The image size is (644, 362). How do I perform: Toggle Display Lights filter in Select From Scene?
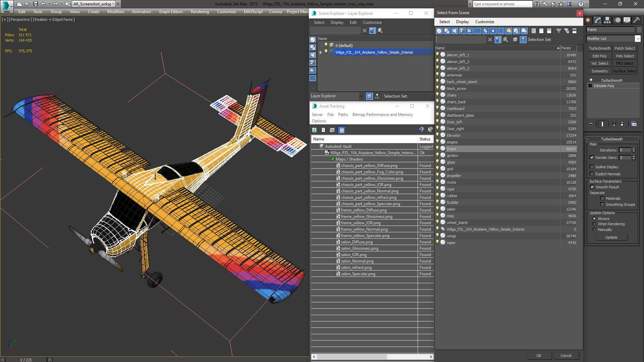coord(454,31)
